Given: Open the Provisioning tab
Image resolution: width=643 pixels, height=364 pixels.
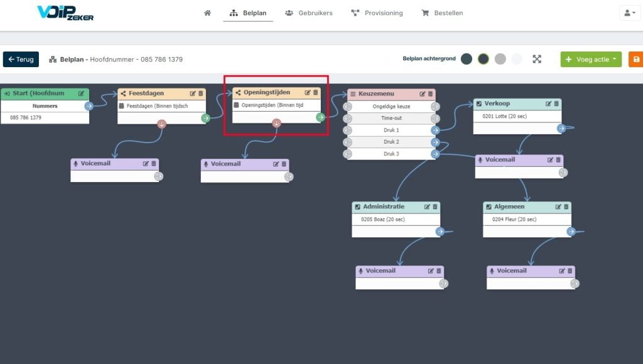Looking at the screenshot, I should (377, 13).
